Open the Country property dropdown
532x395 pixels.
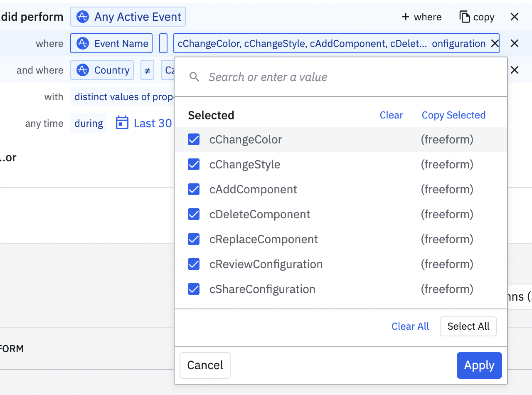tap(102, 70)
